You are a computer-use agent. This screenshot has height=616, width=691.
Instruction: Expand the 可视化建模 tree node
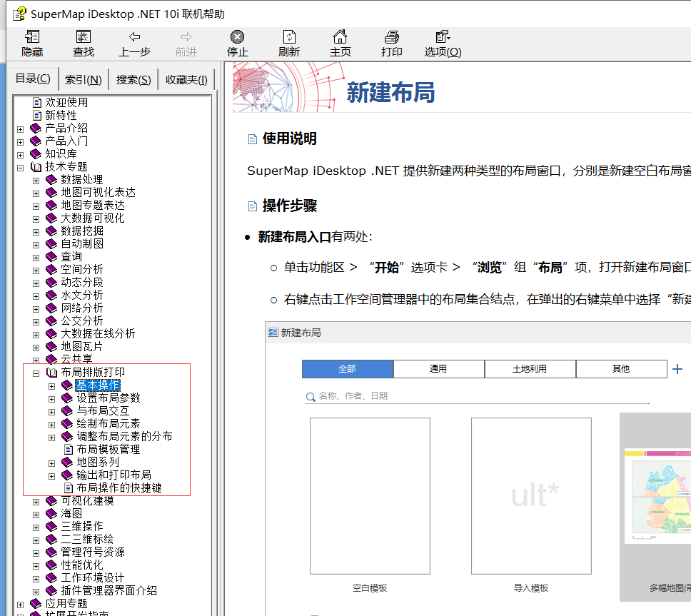pos(36,501)
